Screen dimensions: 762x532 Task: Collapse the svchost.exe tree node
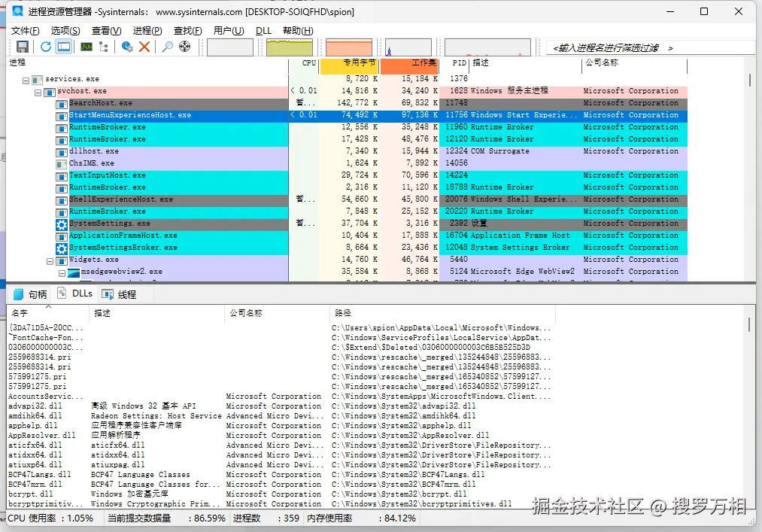[x=38, y=93]
